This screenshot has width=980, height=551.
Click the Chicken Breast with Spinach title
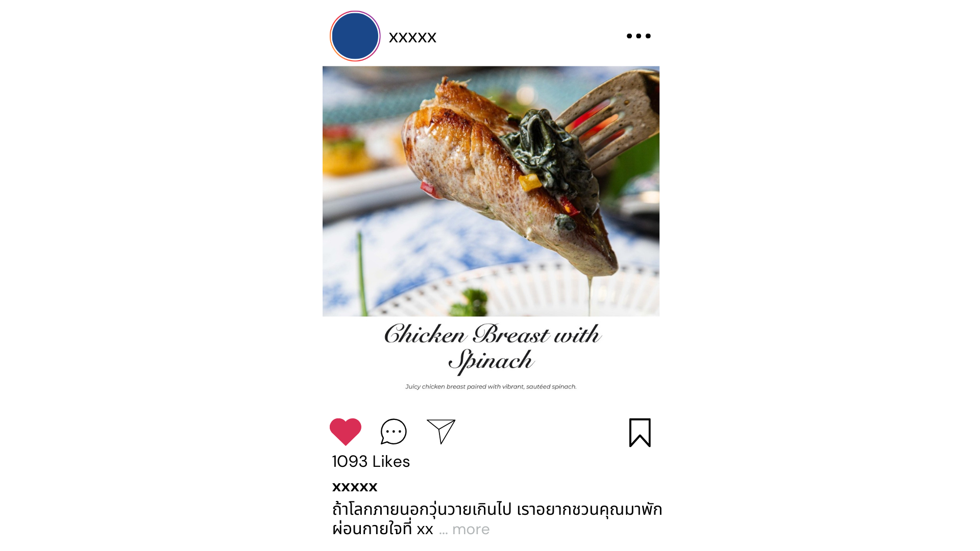[x=493, y=348]
